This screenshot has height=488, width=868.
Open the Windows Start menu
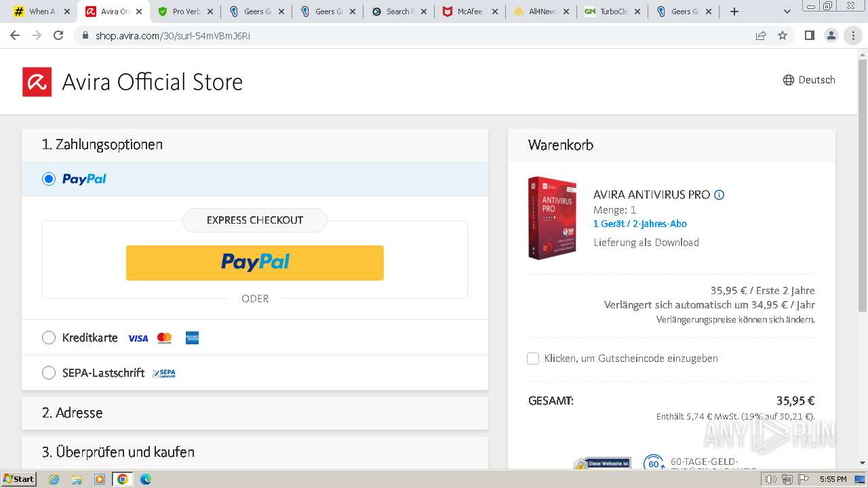coord(19,479)
